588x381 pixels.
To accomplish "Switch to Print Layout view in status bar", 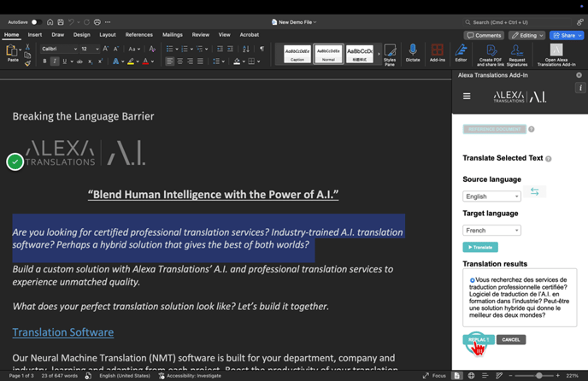I will [456, 375].
